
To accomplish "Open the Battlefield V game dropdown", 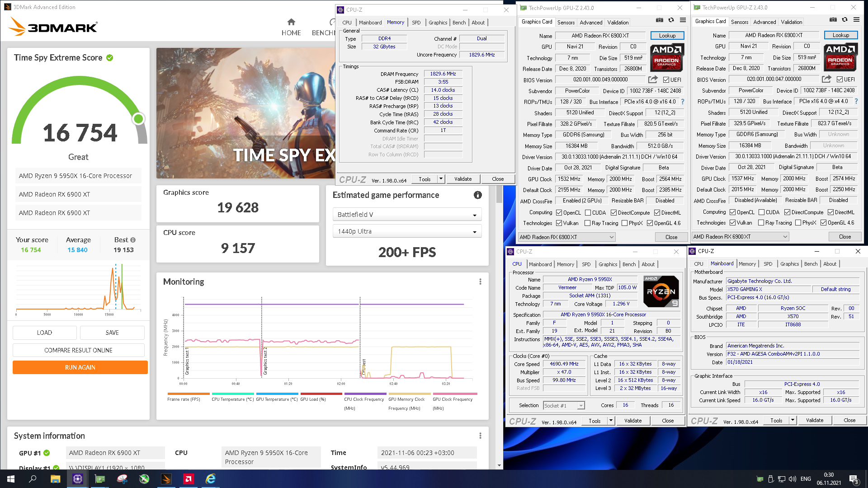I will pos(407,215).
